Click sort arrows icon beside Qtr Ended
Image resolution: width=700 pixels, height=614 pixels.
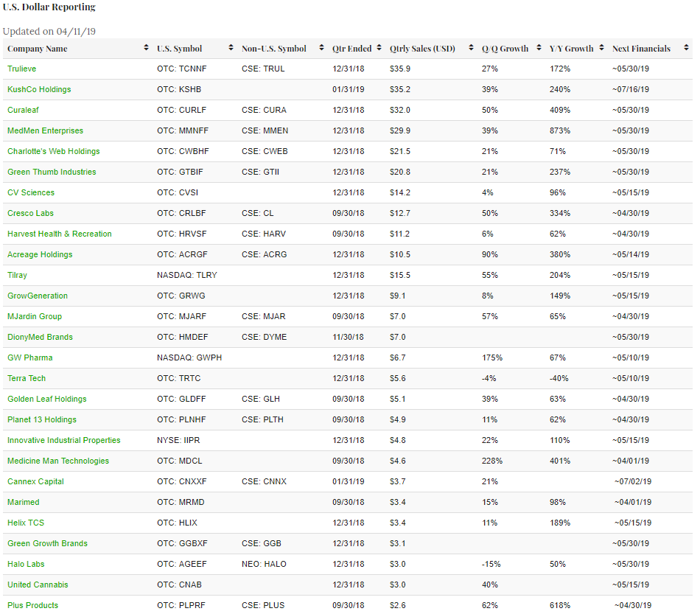[379, 49]
